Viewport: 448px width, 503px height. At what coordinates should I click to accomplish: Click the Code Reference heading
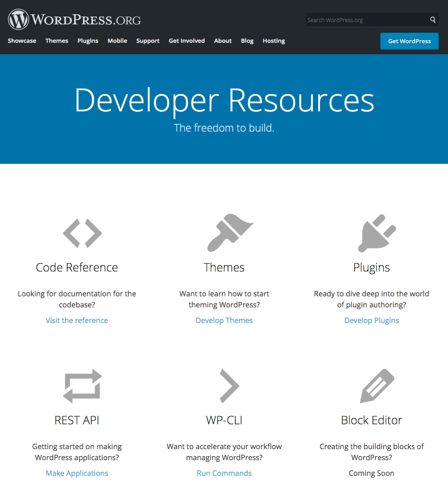[77, 267]
